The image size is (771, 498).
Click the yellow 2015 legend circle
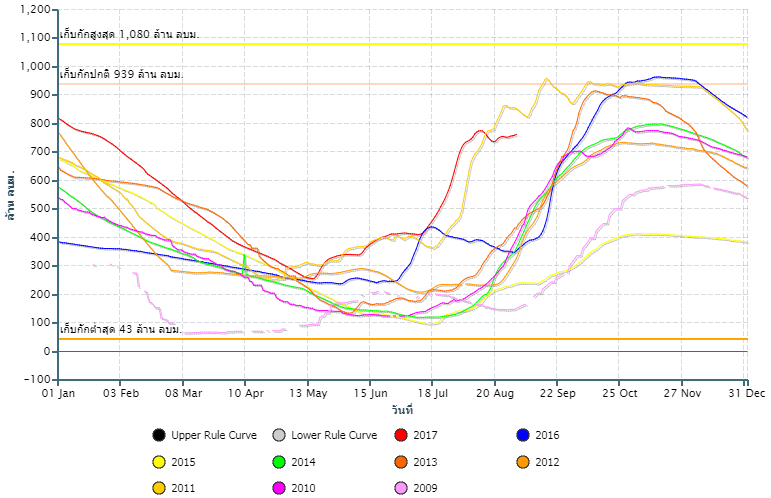coord(159,462)
